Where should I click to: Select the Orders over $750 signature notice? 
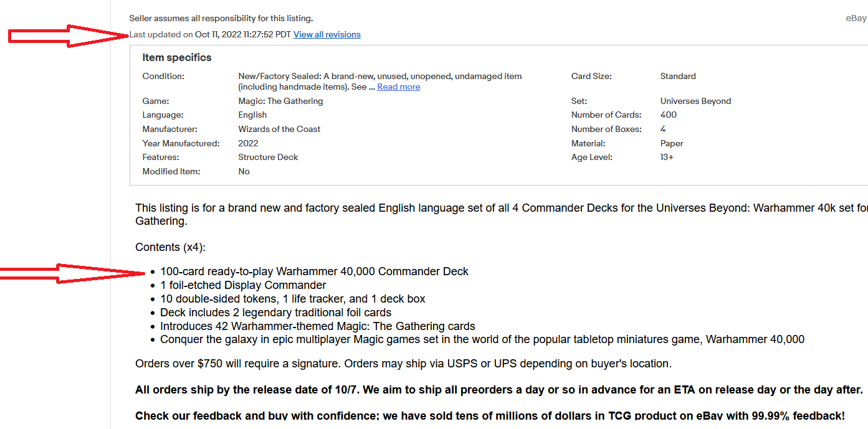pos(403,364)
